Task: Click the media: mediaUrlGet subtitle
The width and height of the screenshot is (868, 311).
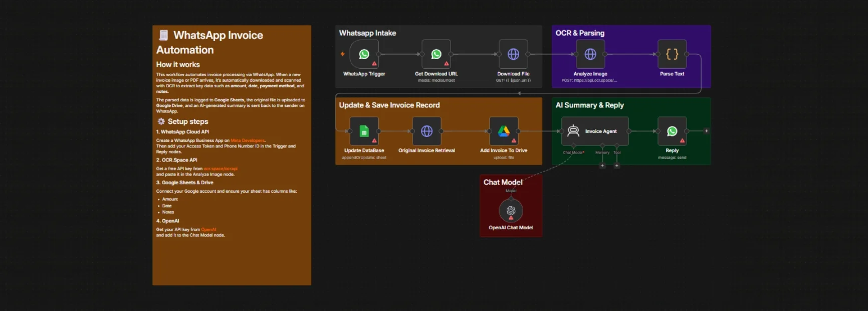Action: point(437,80)
